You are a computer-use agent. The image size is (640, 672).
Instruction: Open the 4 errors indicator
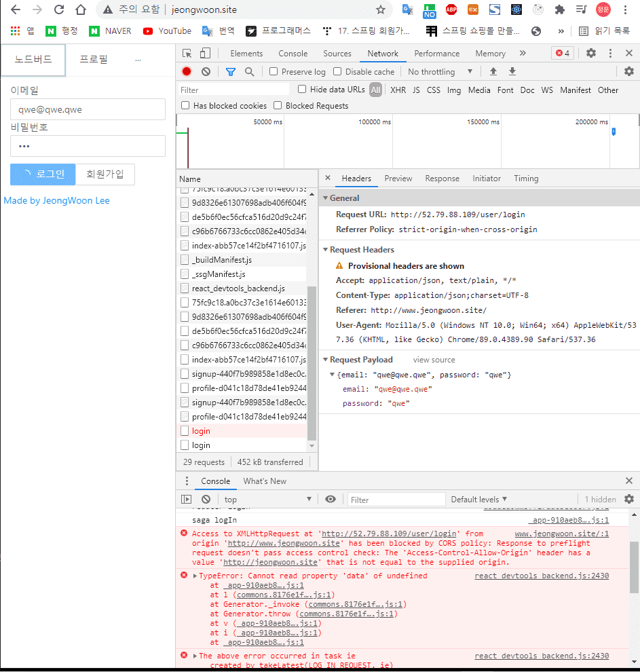pos(563,53)
